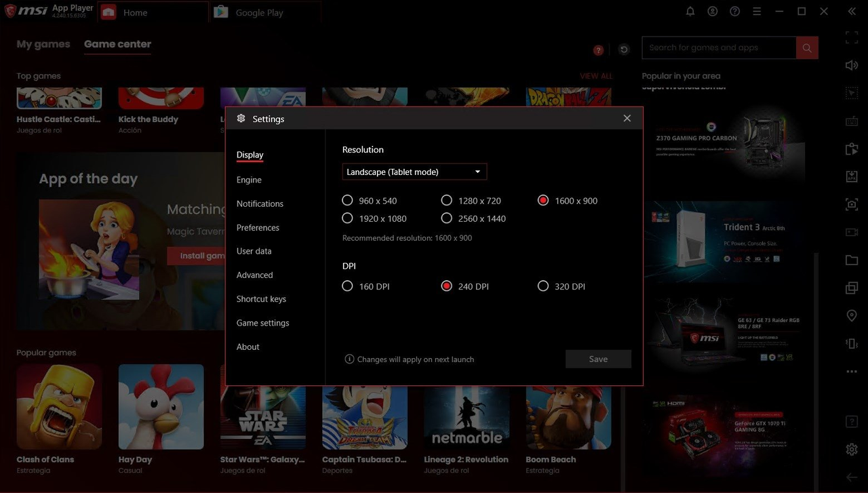Show more tools via three dots
Viewport: 868px width, 493px height.
[x=852, y=372]
